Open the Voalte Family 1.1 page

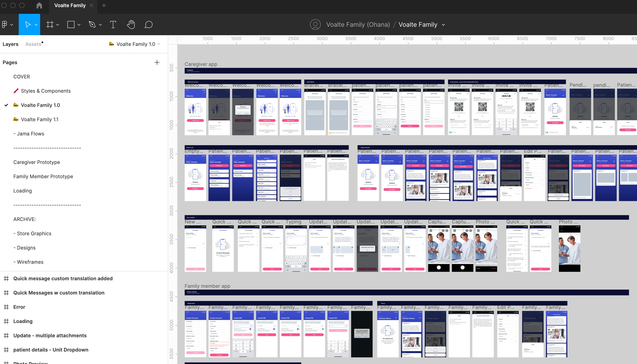(x=40, y=119)
